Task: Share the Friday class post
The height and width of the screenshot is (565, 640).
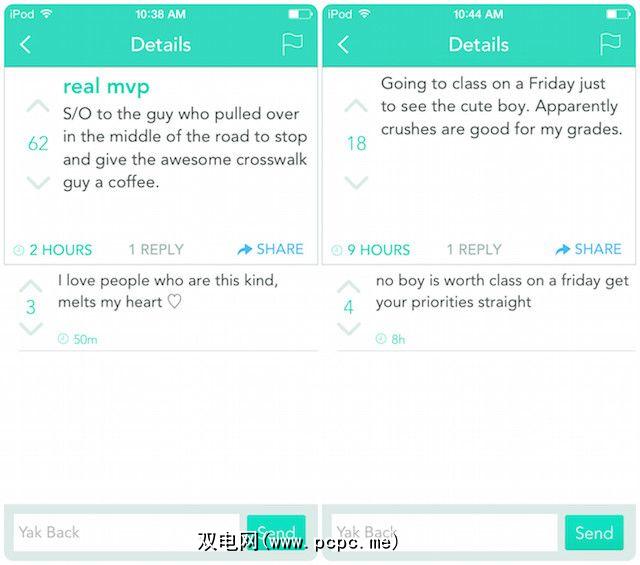Action: coord(589,249)
